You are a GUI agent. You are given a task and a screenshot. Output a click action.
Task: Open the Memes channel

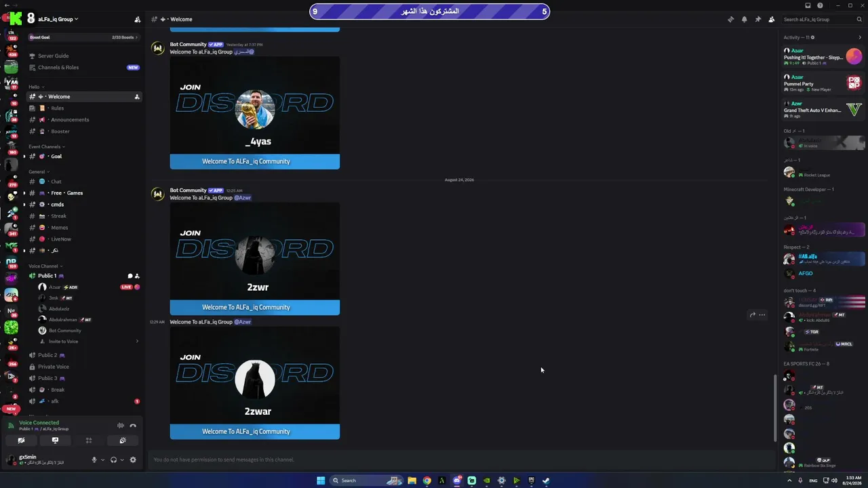[x=84, y=228]
